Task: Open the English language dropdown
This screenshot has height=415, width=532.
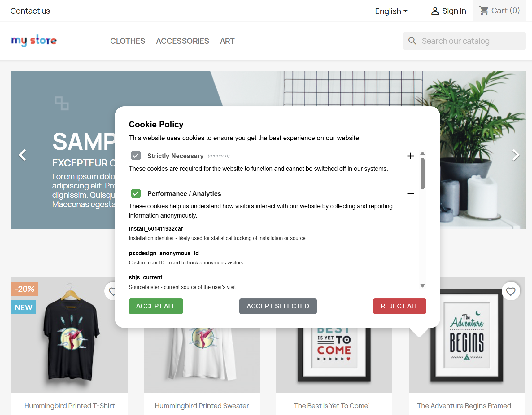Action: (391, 11)
